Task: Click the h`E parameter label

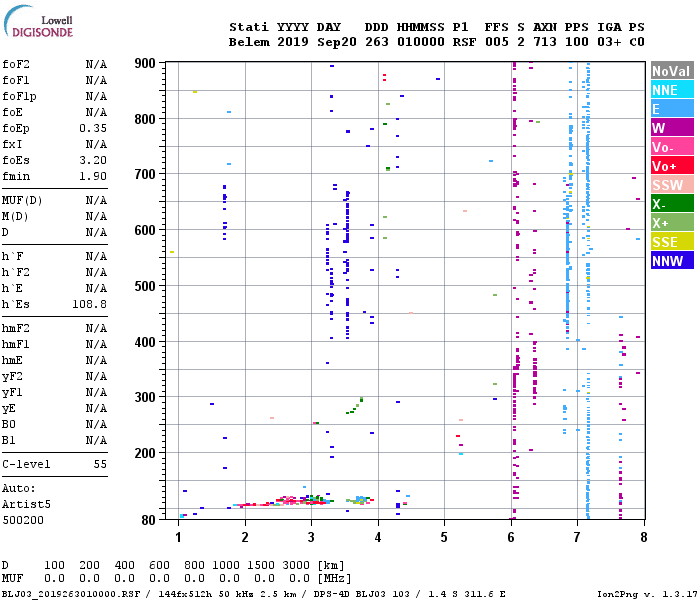Action: [12, 288]
